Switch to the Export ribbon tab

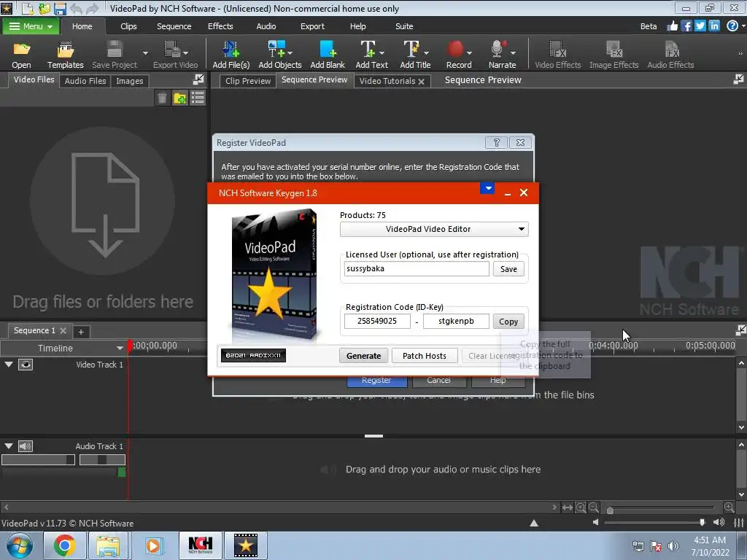[312, 26]
